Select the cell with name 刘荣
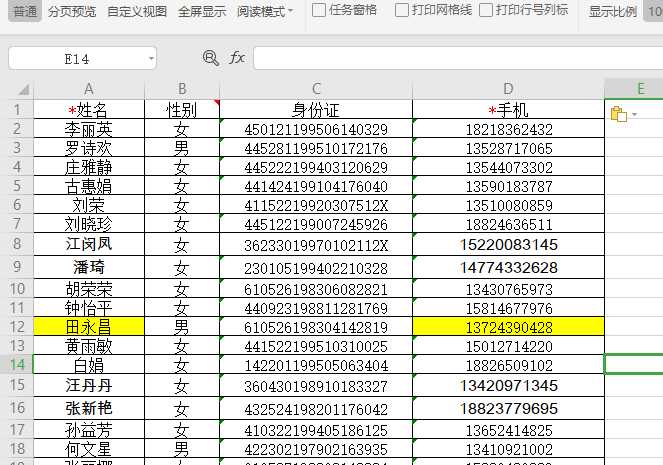 click(89, 205)
